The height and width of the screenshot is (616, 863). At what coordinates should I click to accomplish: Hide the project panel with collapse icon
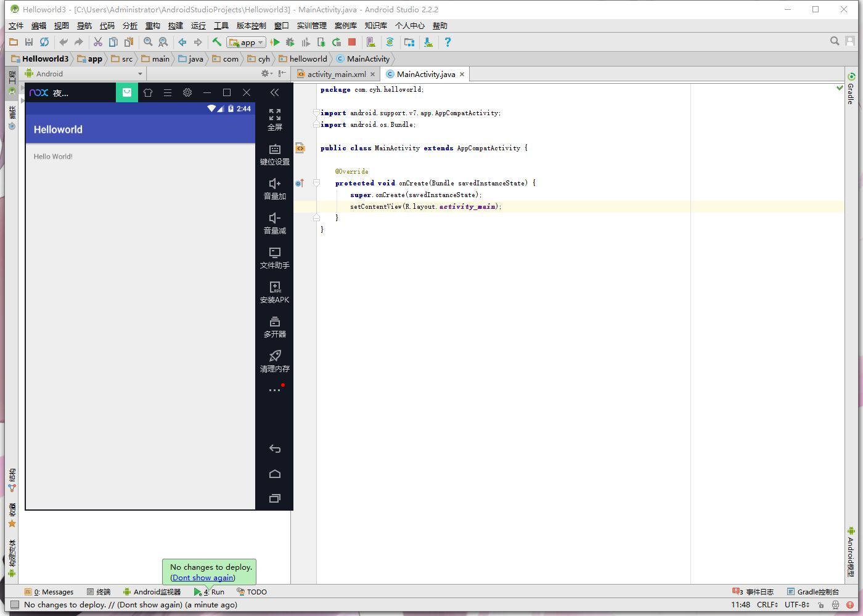(x=282, y=73)
